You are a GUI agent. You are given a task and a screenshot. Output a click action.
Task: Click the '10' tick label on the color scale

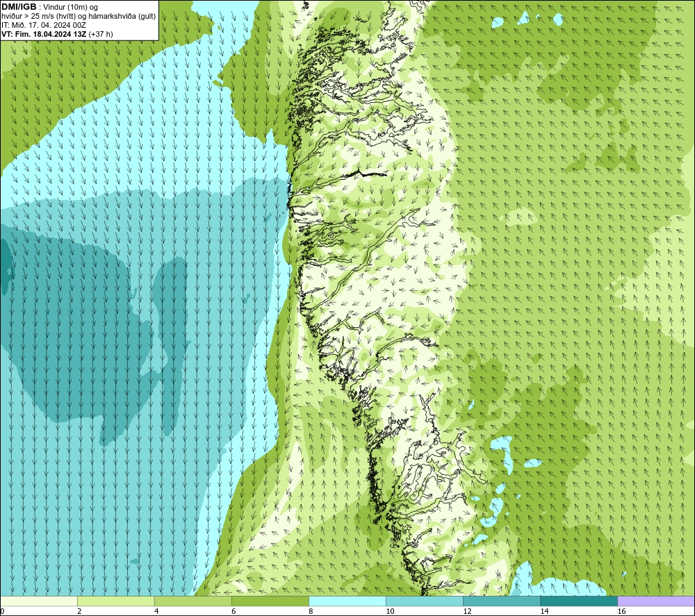pos(390,612)
